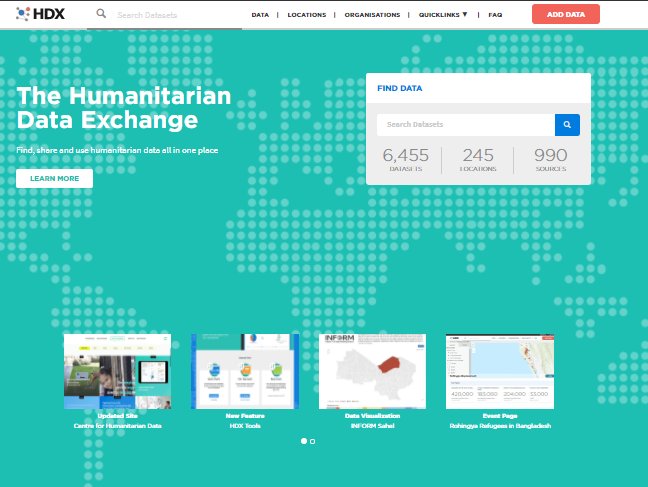
Task: Click the blue search button
Action: [567, 125]
